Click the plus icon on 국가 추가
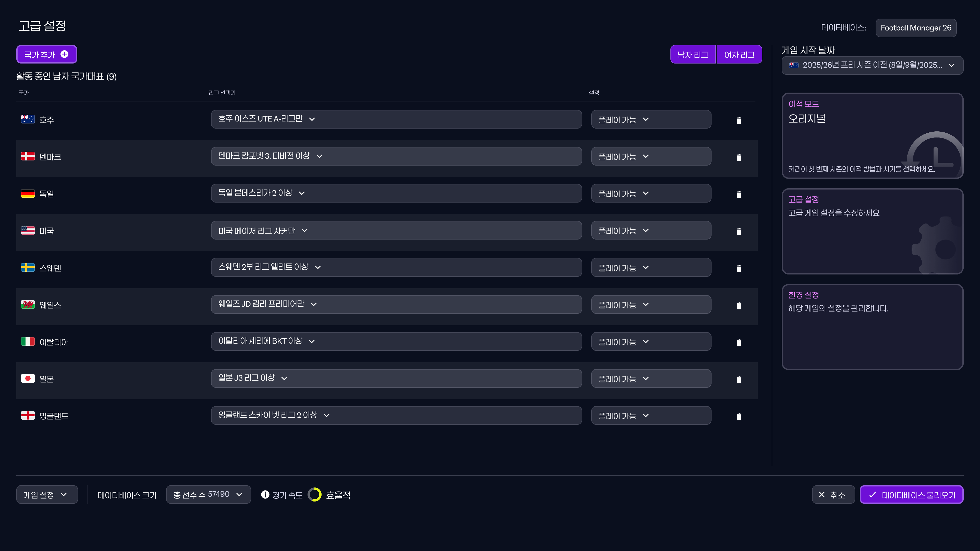 coord(64,54)
